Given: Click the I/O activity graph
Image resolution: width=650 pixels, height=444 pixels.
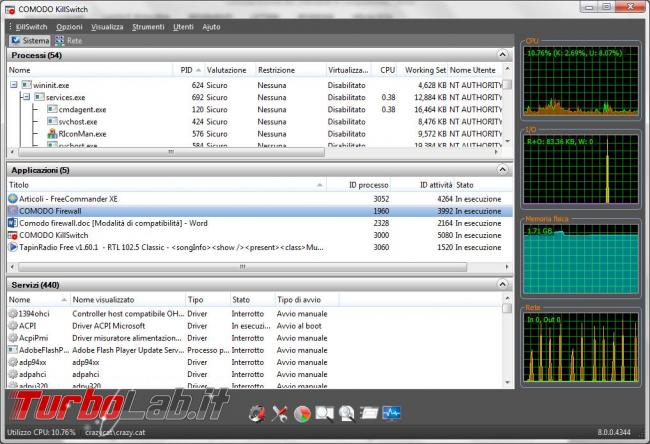Looking at the screenshot, I should (x=580, y=170).
